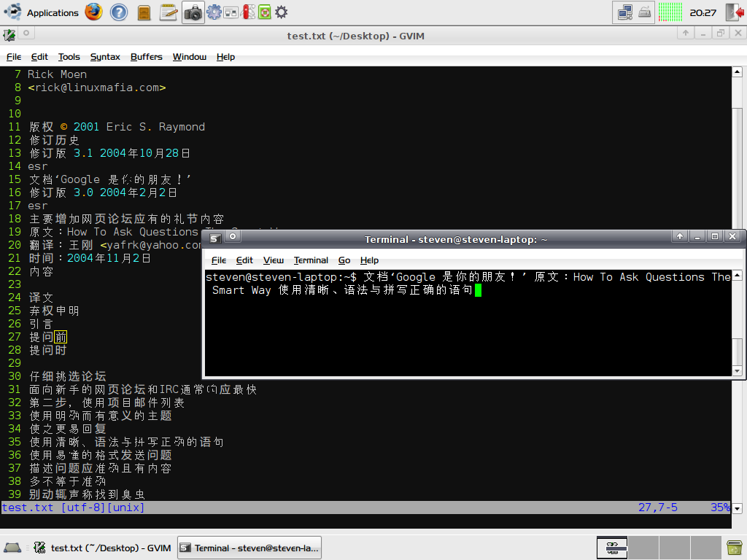Select the first workspace in the pager
Image resolution: width=747 pixels, height=560 pixels.
pos(612,548)
